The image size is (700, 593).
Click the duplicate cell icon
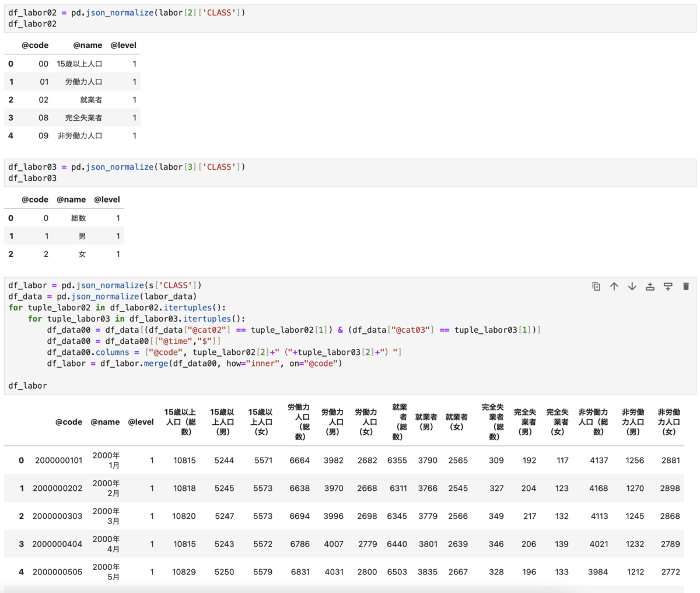point(596,287)
